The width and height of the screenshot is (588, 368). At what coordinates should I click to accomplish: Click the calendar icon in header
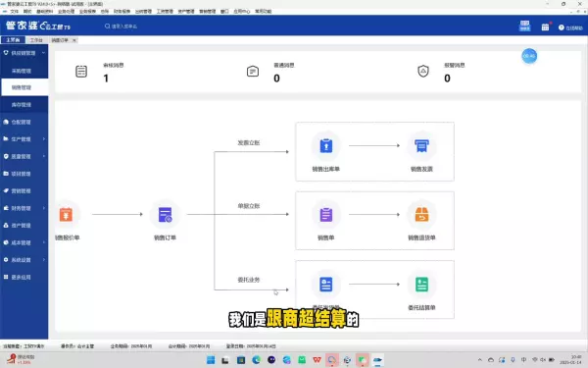point(545,27)
